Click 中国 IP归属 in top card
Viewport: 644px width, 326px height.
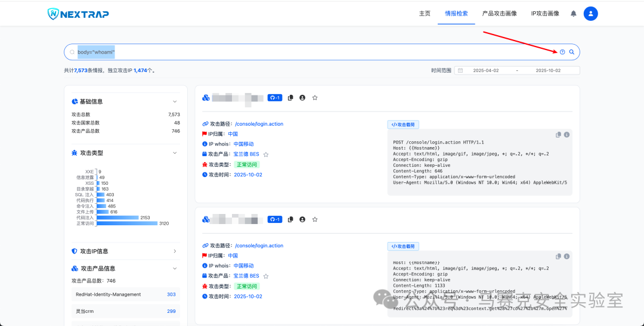(233, 134)
